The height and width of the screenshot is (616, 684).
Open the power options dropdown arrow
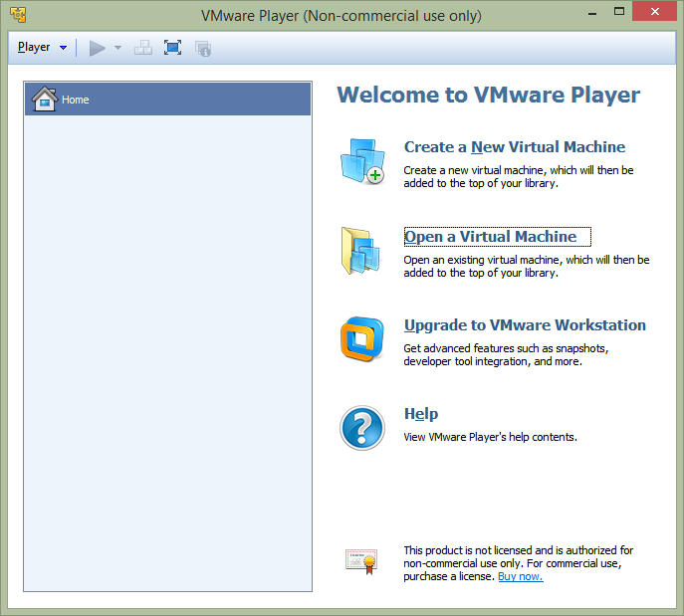pos(117,48)
